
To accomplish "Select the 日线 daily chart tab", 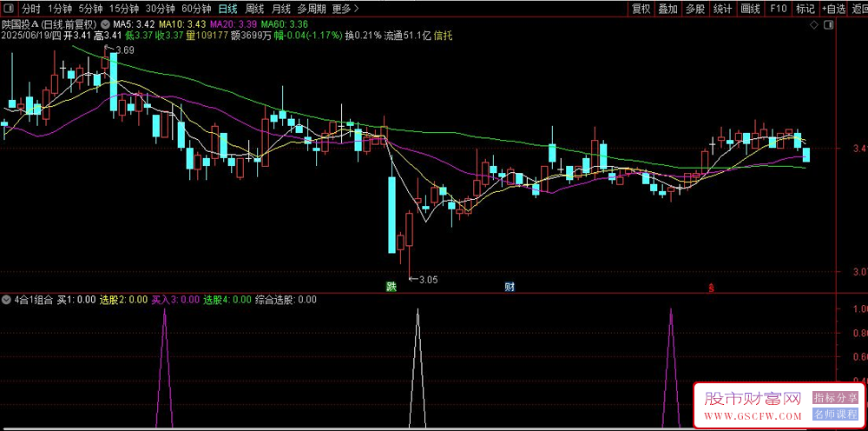I will pos(227,9).
